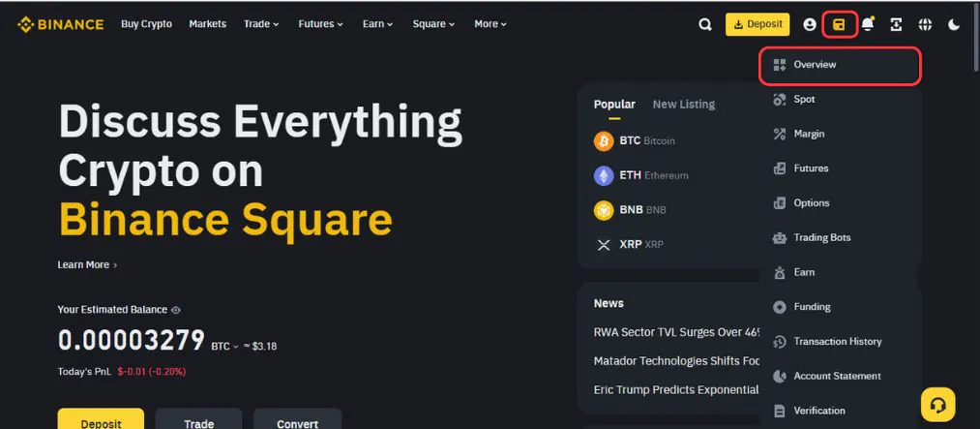980x429 pixels.
Task: Open the profile account icon
Action: click(x=810, y=24)
